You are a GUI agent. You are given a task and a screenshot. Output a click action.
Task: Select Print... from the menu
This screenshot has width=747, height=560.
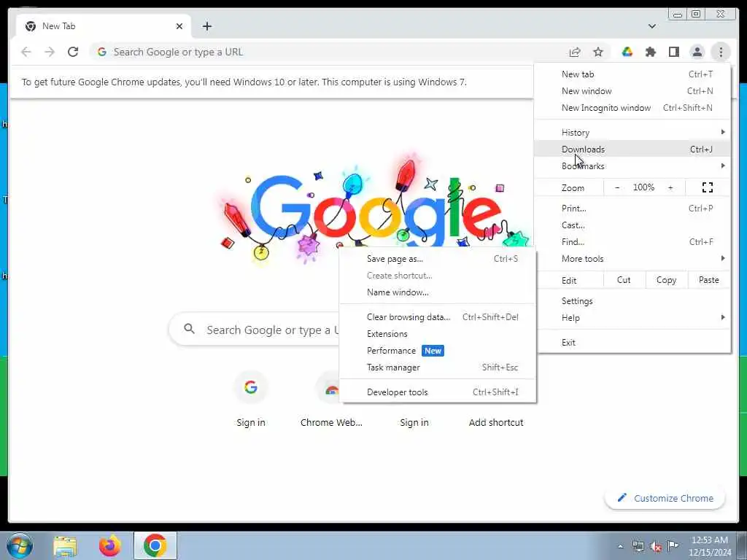[x=632, y=208]
